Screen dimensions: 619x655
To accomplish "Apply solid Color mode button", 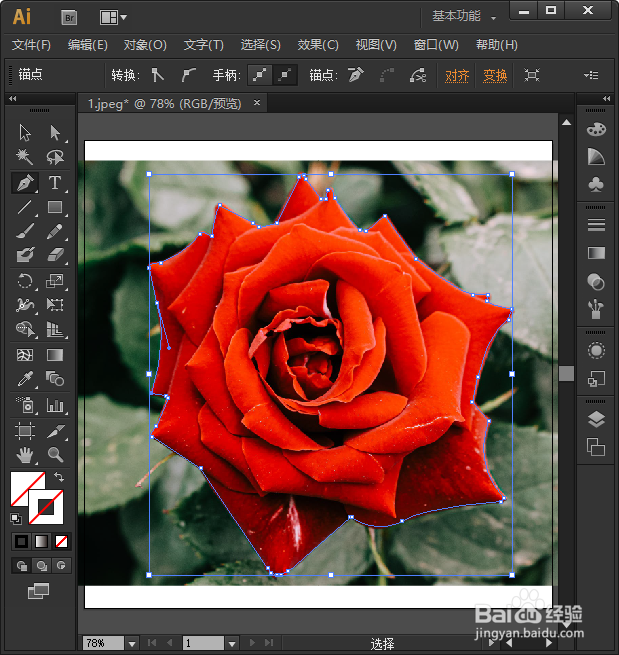I will (21, 542).
